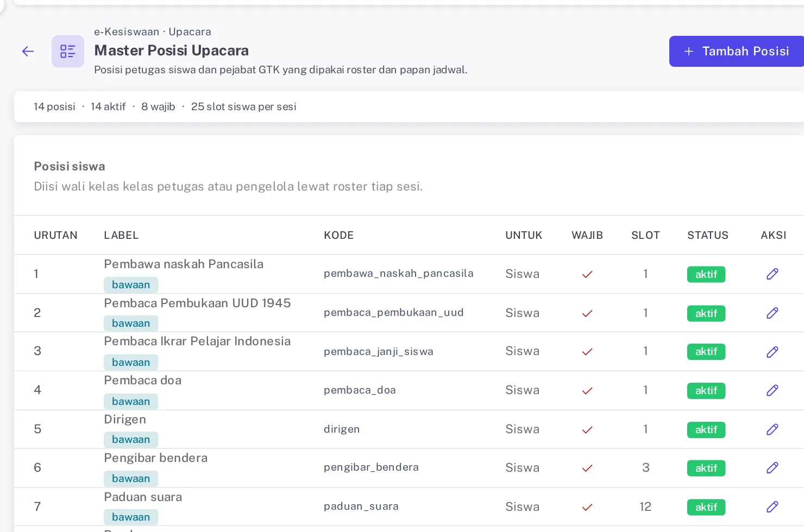The image size is (804, 532).
Task: Click the aktif badge for Pembawa naskah Pancasila
Action: click(706, 274)
